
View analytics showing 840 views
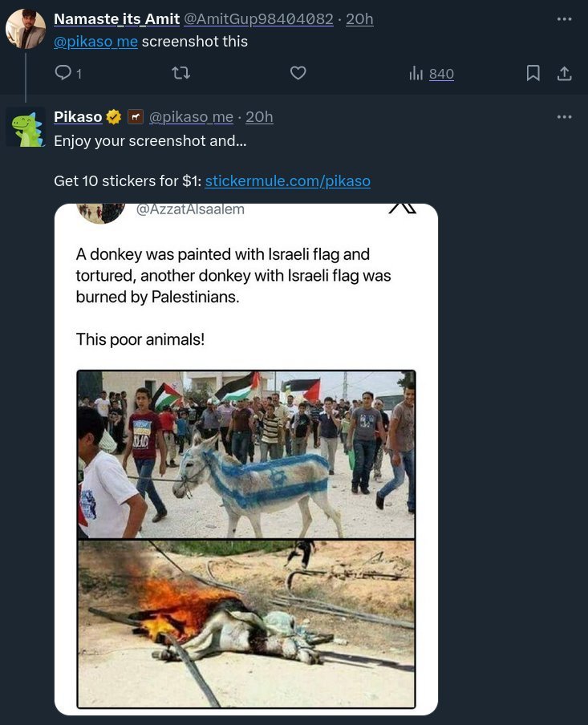click(432, 74)
